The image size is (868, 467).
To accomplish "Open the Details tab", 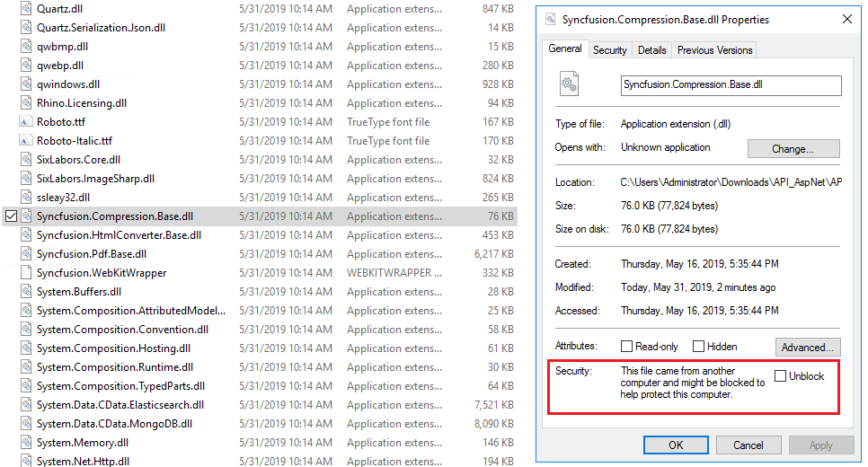I will coord(652,49).
